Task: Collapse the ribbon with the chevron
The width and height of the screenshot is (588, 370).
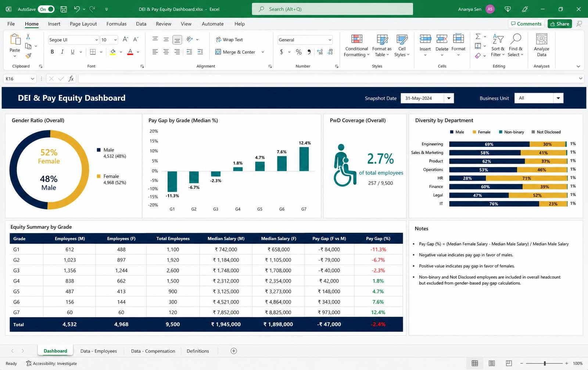Action: tap(578, 66)
